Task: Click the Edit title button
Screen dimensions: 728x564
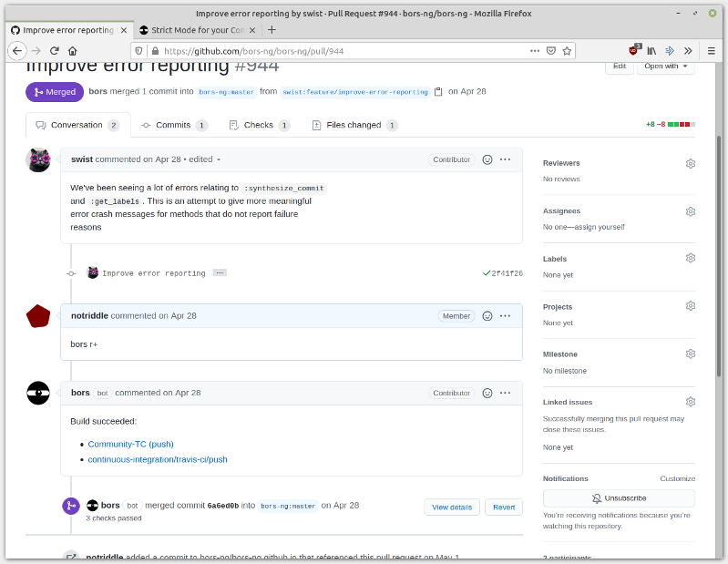Action: point(620,67)
